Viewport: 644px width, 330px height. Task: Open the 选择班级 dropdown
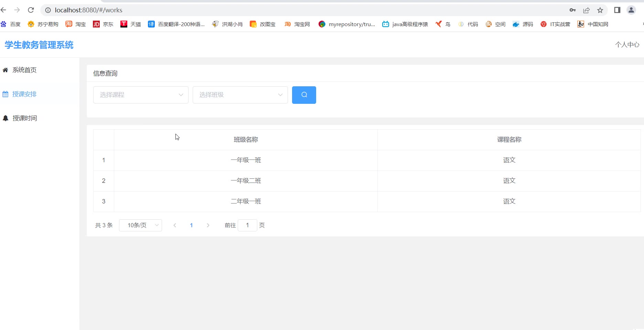coord(240,95)
